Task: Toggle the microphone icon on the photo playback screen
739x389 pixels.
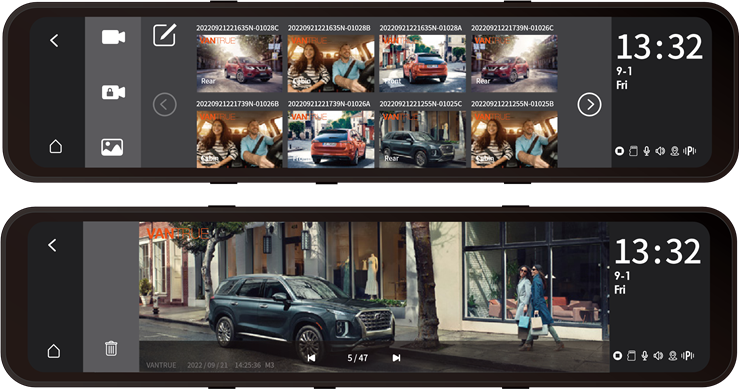Action: [x=645, y=356]
